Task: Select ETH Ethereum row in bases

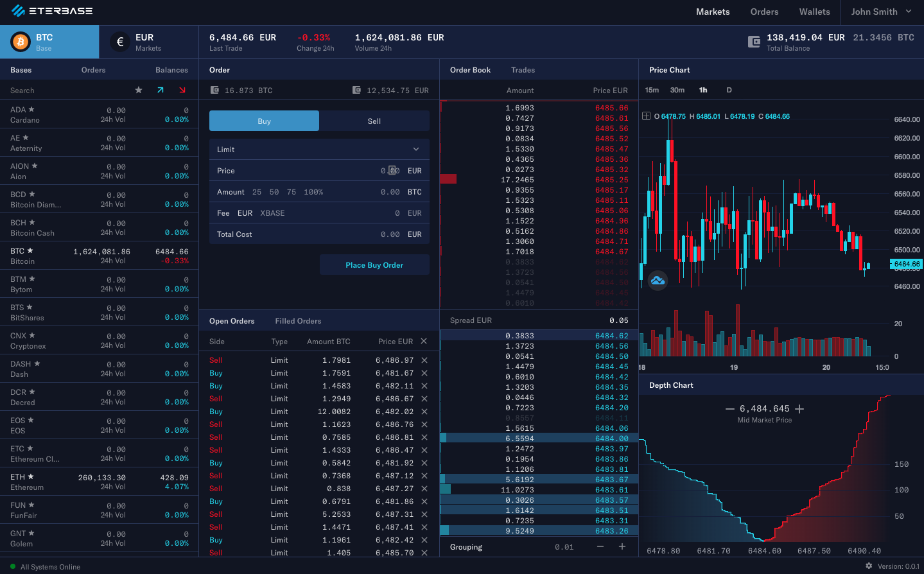Action: click(100, 482)
